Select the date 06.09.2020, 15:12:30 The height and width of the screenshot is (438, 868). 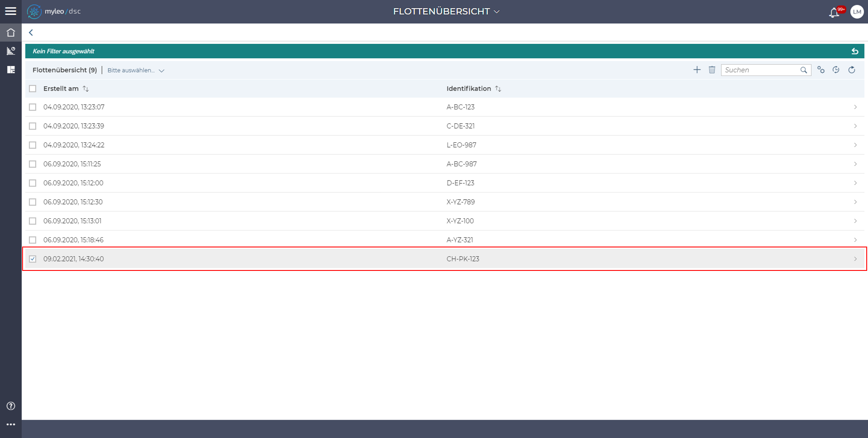pos(73,202)
